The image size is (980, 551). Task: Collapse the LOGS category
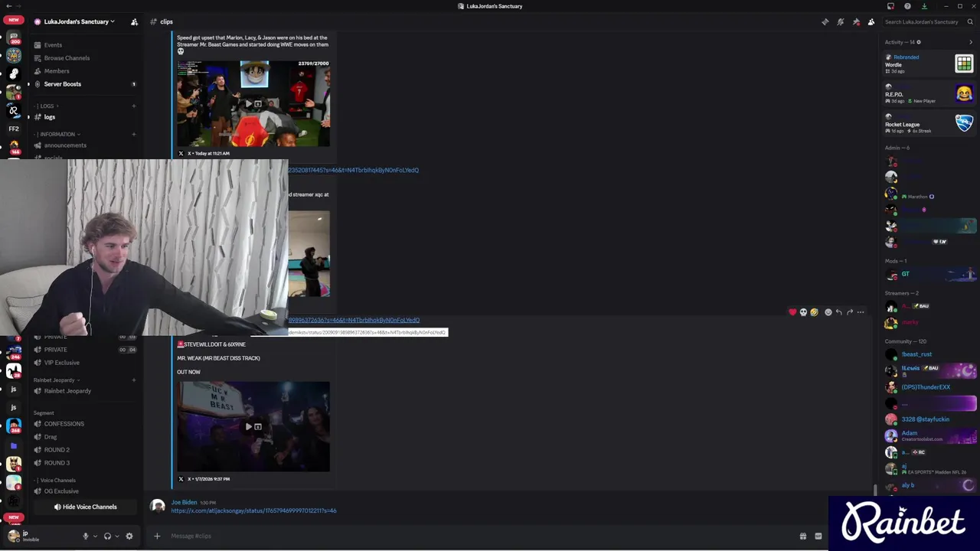click(47, 106)
